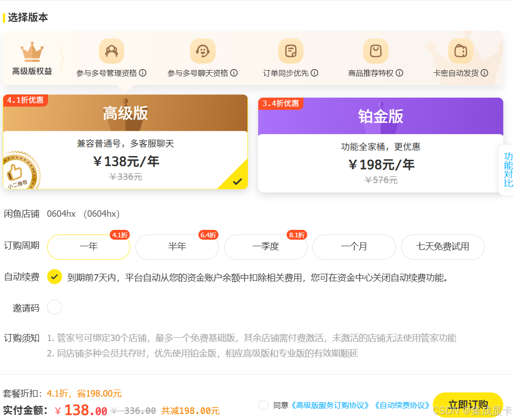The height and width of the screenshot is (420, 514).
Task: Click the 共减198.00元 discount text
Action: pyautogui.click(x=190, y=411)
